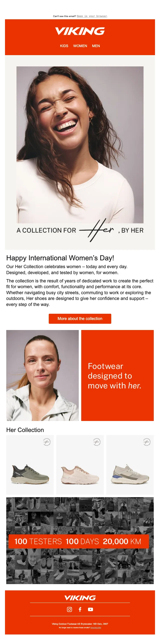Viewport: 160px width, 644px height.
Task: Click the Footwear designed to move block
Action: click(x=117, y=375)
